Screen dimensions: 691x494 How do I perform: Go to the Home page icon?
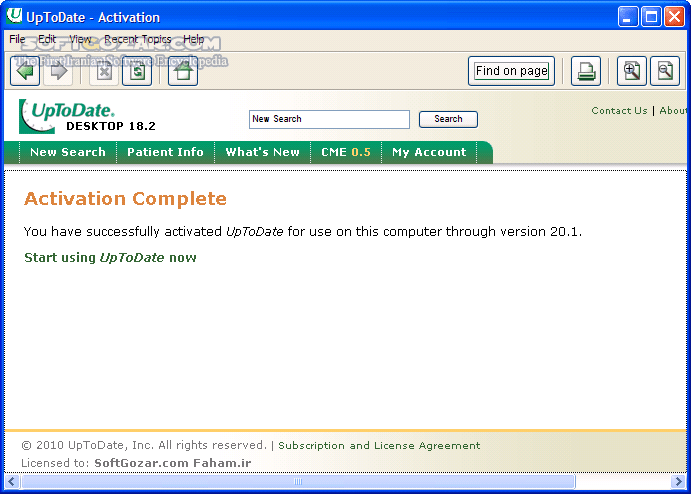coord(182,71)
